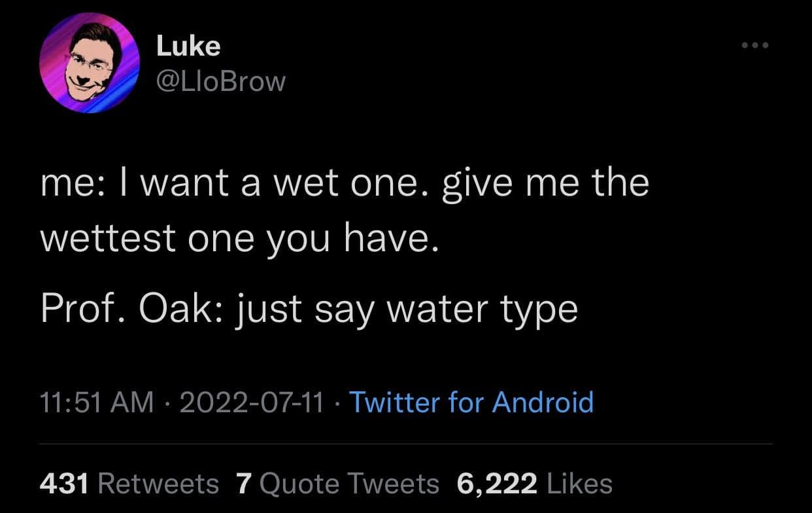The image size is (812, 513).
Task: Click the 11:51 AM timestamp
Action: click(x=97, y=402)
